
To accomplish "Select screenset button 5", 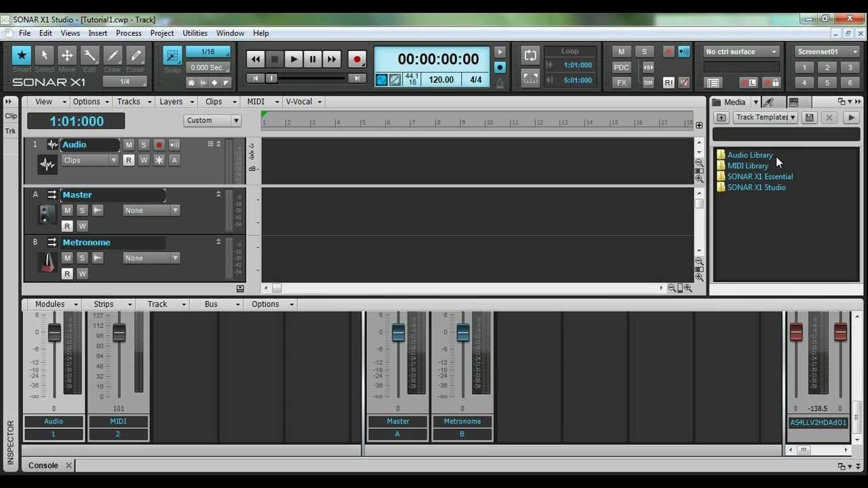I will coord(827,83).
